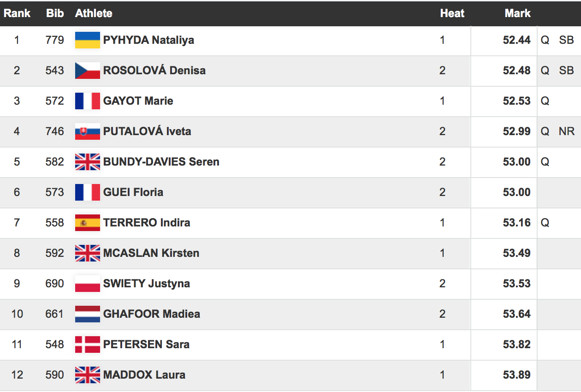Click the NR label on PUTALOVÁ's row
This screenshot has height=392, width=581.
[x=566, y=131]
